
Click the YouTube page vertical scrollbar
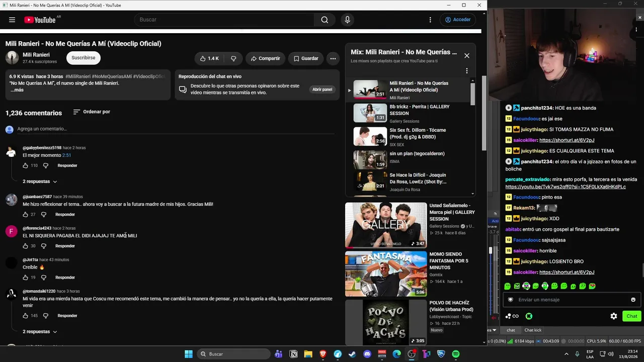click(484, 113)
